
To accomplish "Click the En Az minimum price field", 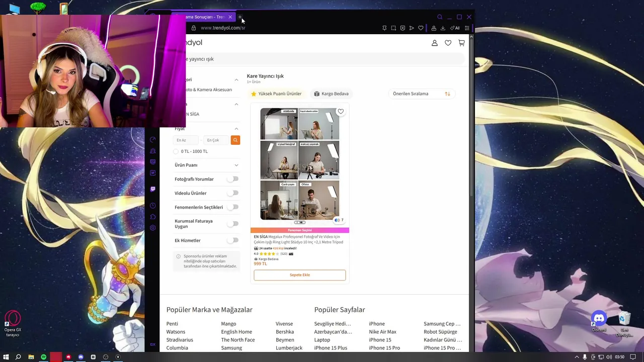I will click(186, 140).
